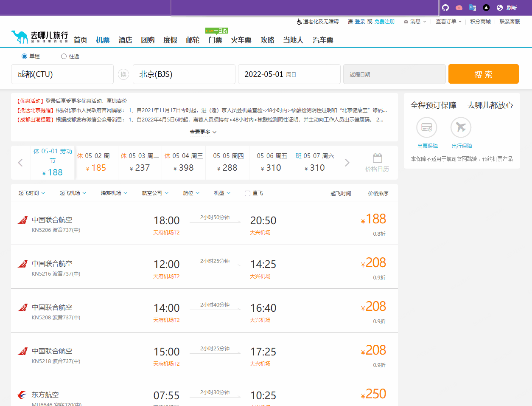
Task: Click the GitHub icon in top bar
Action: [x=445, y=8]
